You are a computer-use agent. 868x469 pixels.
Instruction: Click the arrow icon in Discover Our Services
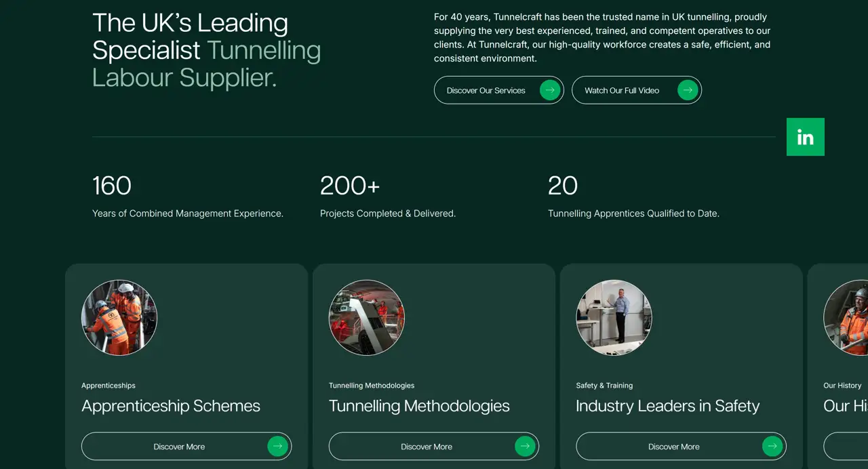[x=550, y=90]
